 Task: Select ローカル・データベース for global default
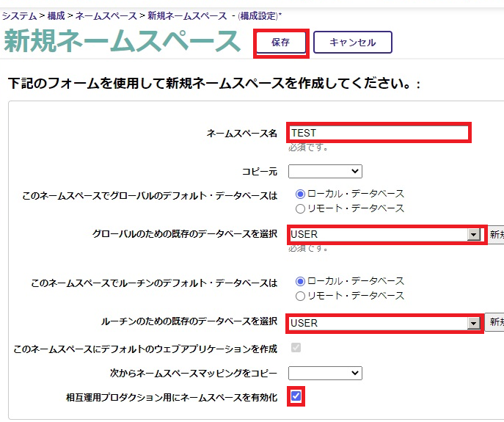[x=300, y=194]
